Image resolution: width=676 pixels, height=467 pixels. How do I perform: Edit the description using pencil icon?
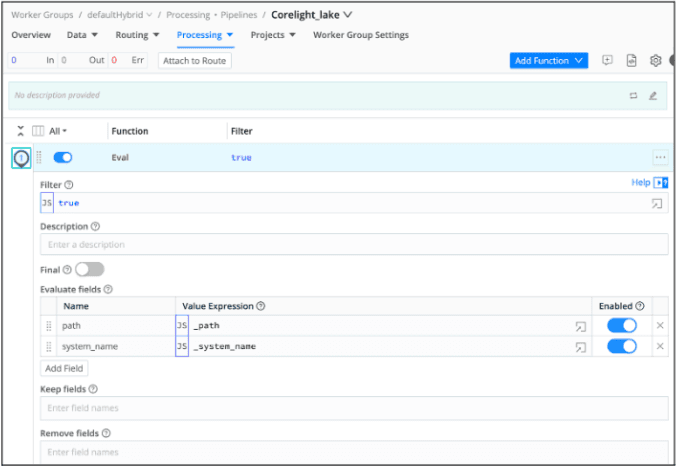653,96
